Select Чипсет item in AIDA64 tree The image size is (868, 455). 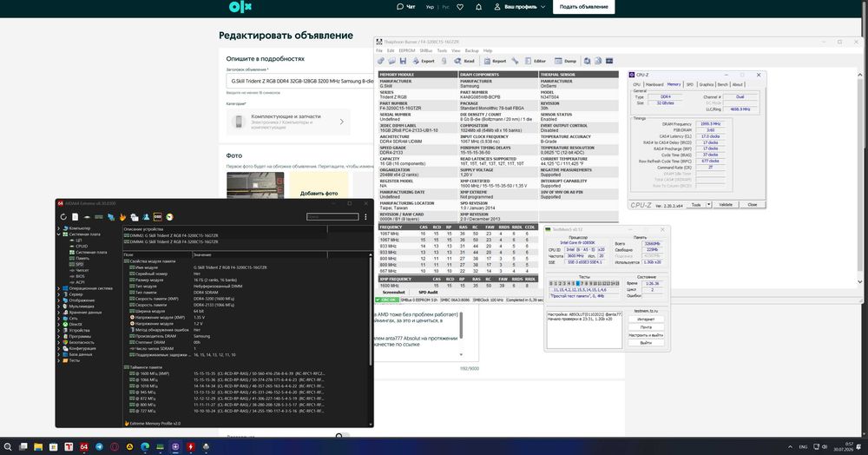(x=82, y=270)
